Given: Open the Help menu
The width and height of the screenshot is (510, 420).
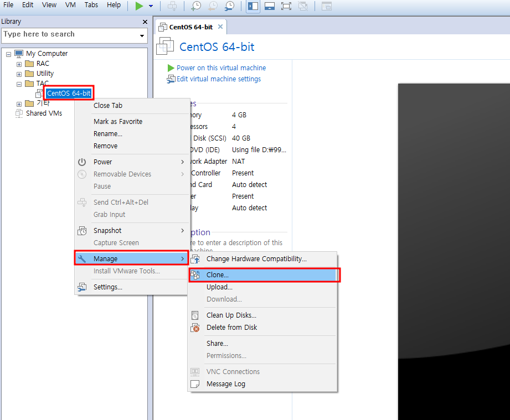Looking at the screenshot, I should [114, 5].
